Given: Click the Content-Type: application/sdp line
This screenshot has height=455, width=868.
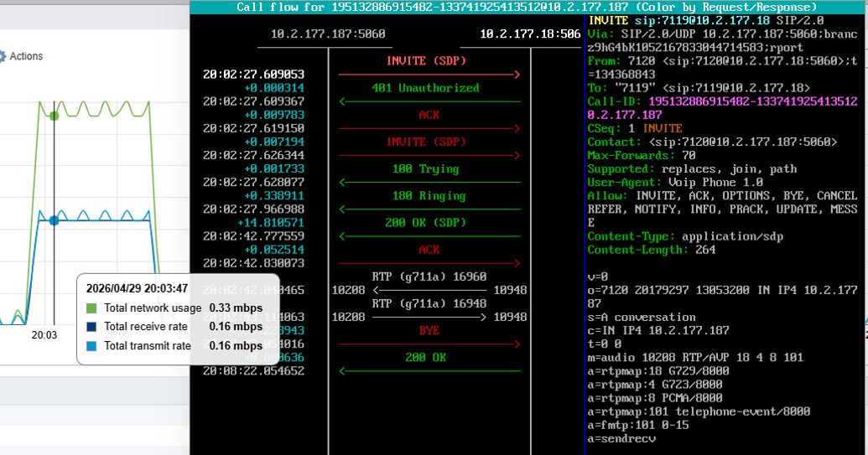Looking at the screenshot, I should (x=685, y=236).
